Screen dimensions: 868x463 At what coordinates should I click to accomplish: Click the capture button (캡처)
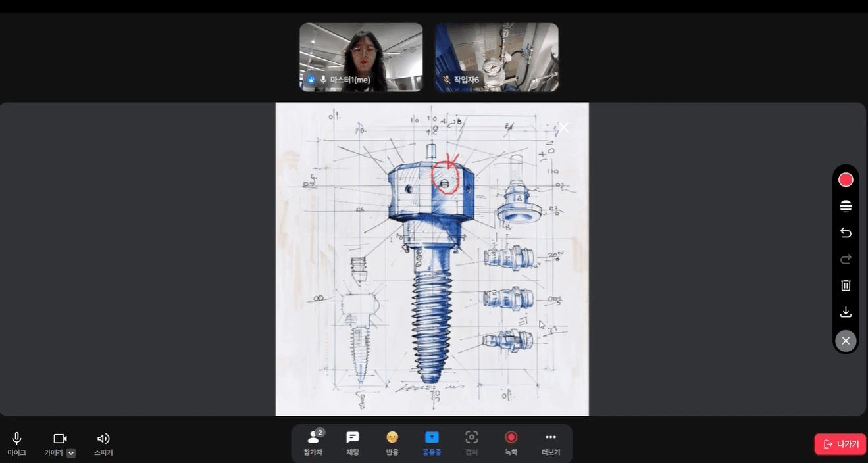point(471,443)
